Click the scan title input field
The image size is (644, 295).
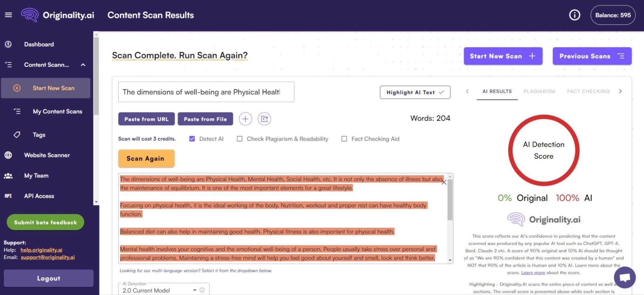click(206, 92)
